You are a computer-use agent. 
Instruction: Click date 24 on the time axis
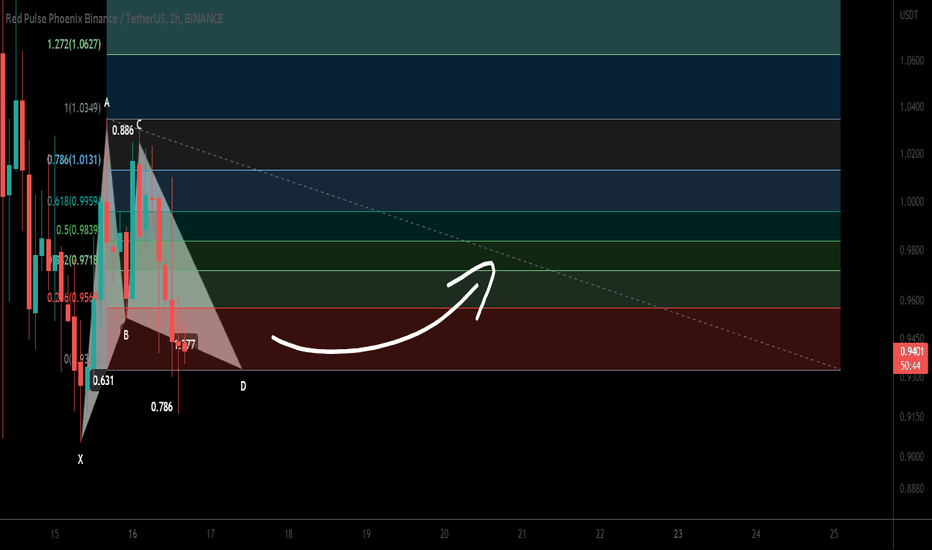755,534
